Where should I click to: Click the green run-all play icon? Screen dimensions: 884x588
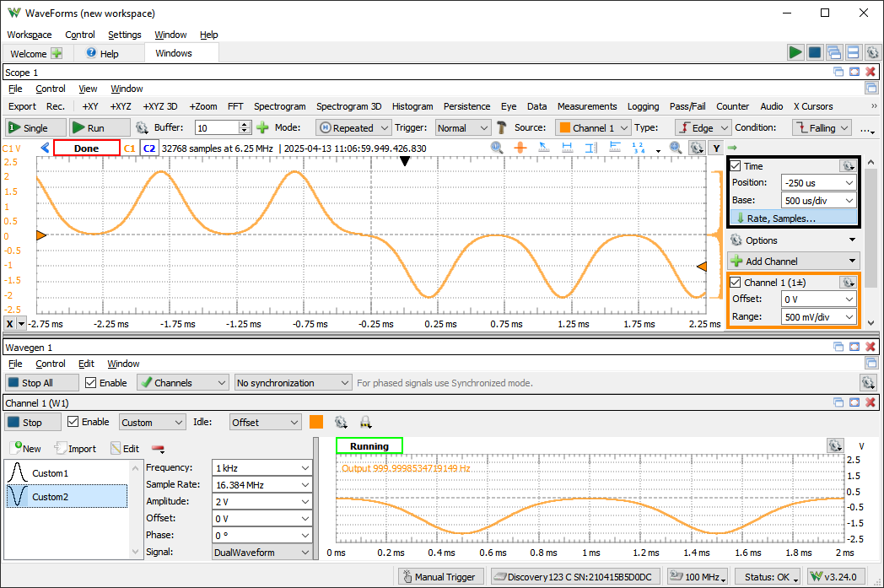click(795, 53)
